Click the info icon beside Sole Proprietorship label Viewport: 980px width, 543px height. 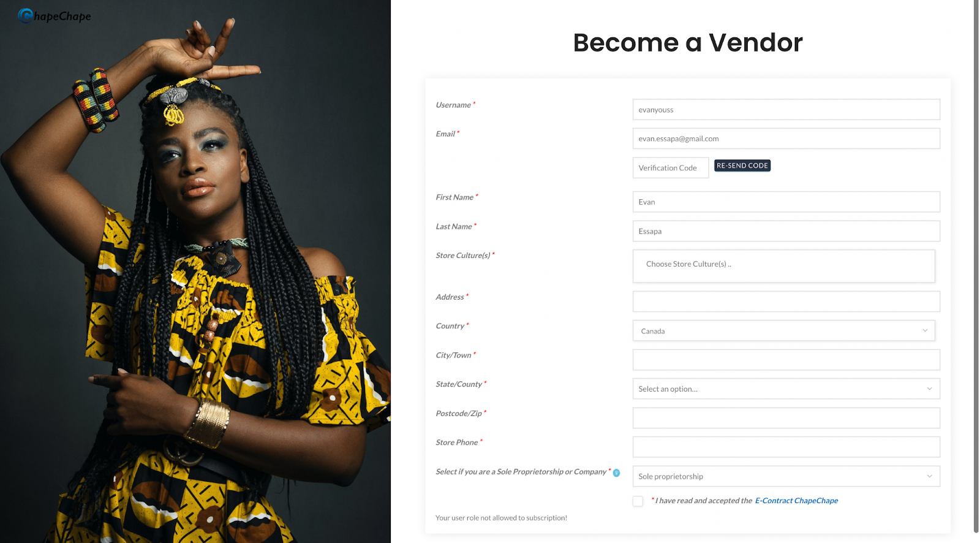coord(616,473)
